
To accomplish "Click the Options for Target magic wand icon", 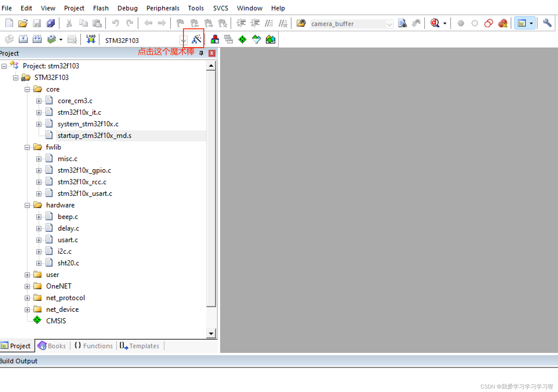I will pos(196,39).
